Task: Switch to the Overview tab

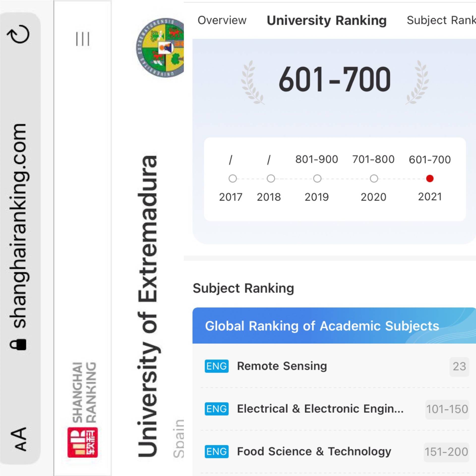Action: [222, 20]
